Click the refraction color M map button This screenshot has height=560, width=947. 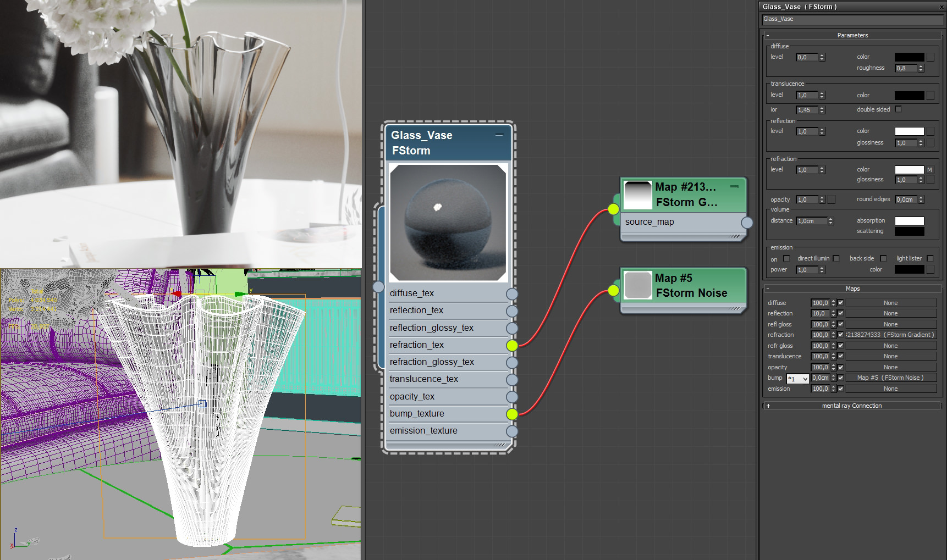tap(929, 170)
